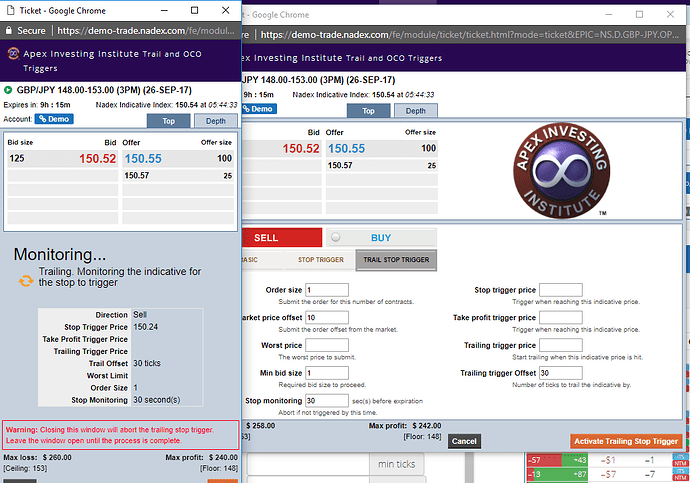Click the green +43 cell in background table
Viewport: 690px width, 483px height.
tap(574, 460)
